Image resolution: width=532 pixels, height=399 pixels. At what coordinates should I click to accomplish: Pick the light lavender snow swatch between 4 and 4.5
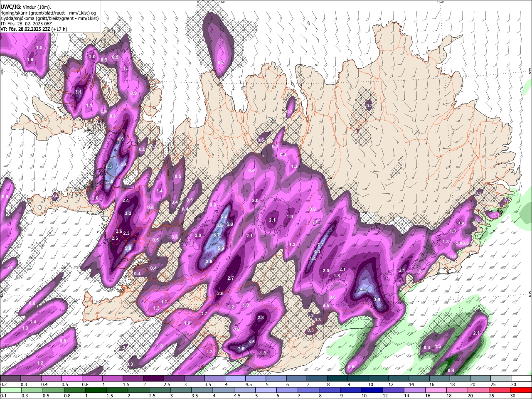[236, 379]
